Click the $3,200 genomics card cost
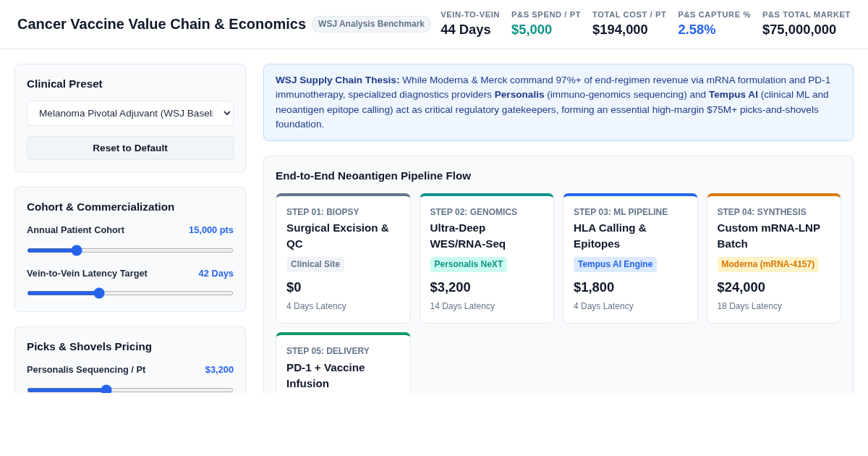The width and height of the screenshot is (868, 456). 451,287
